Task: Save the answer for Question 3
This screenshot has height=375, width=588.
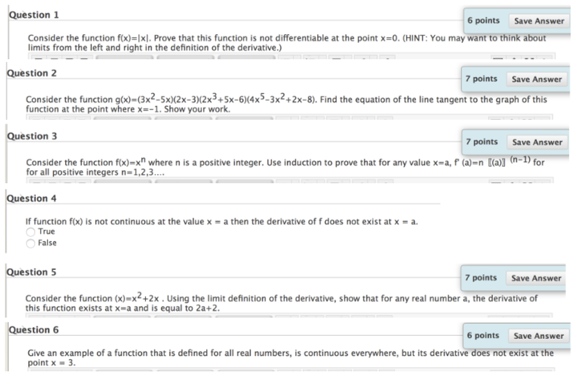Action: [537, 142]
